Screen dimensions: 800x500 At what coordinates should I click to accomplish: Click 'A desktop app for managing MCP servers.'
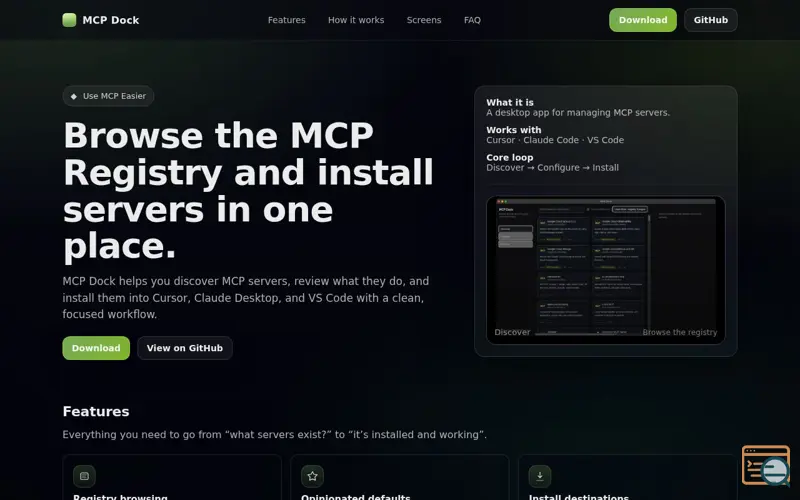[578, 112]
